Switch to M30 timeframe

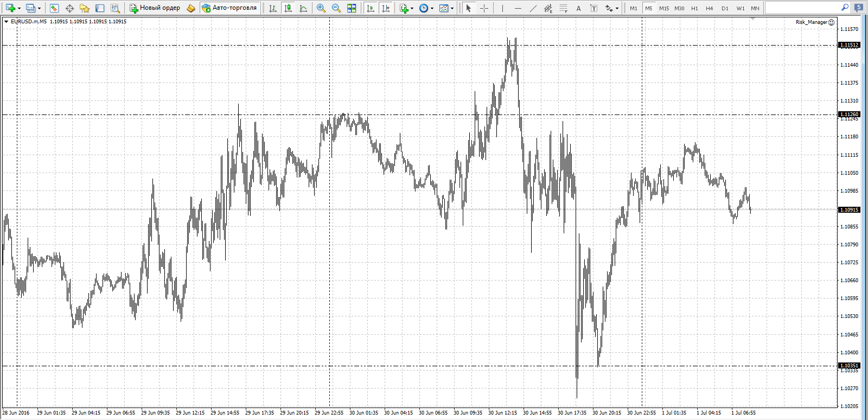tap(679, 8)
